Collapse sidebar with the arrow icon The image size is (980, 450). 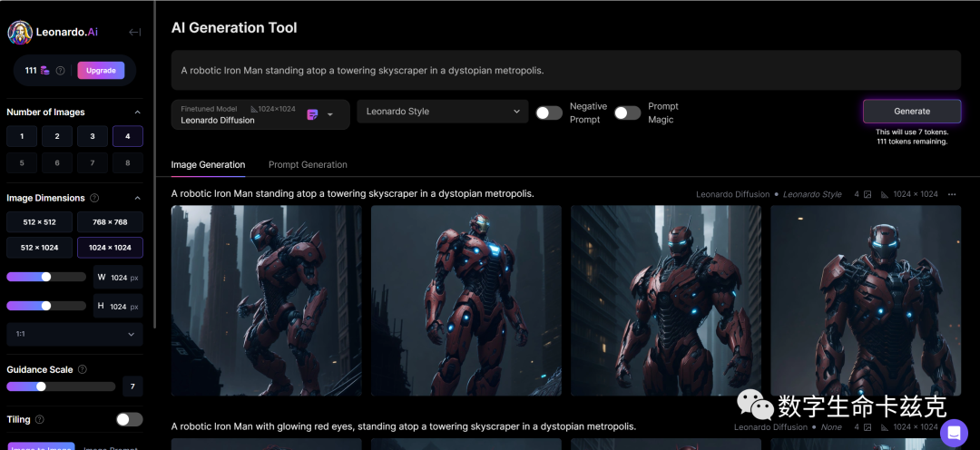(134, 33)
